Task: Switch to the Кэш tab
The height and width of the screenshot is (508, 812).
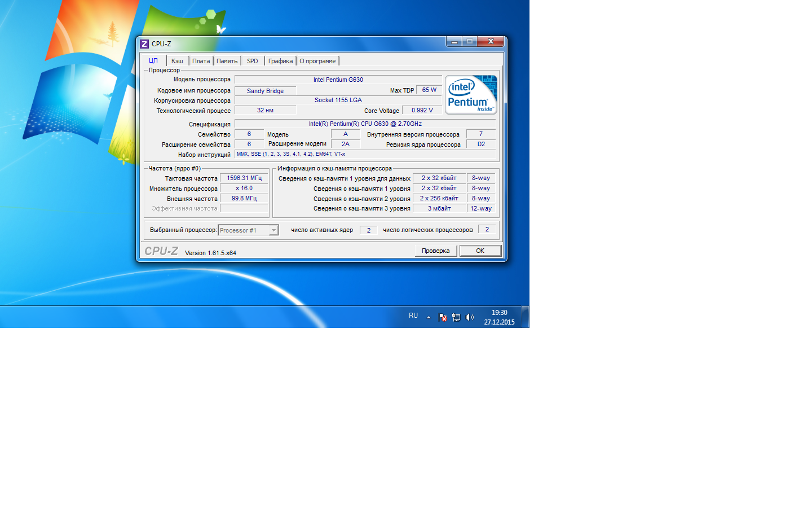Action: click(177, 61)
